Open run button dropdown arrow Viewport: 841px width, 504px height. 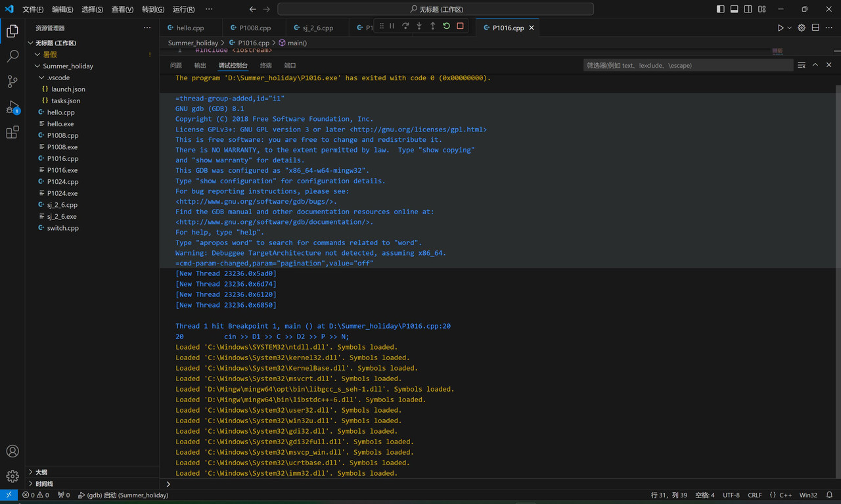(x=789, y=28)
